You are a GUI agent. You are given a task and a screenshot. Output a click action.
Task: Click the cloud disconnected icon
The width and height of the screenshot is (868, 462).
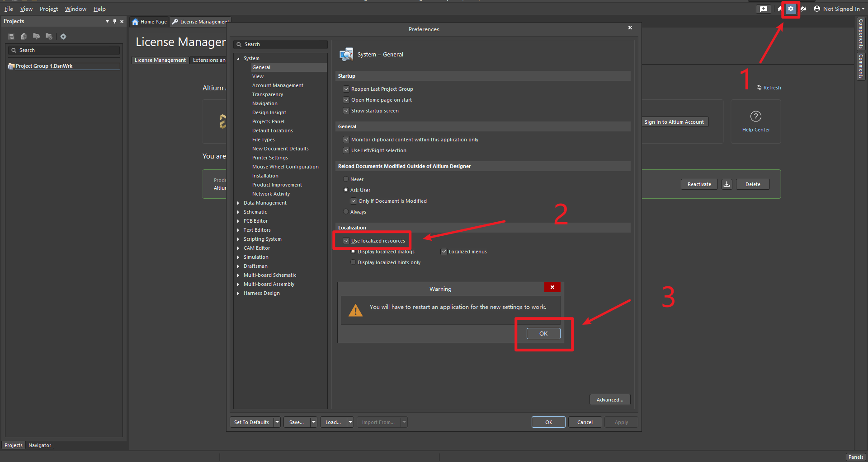[803, 9]
